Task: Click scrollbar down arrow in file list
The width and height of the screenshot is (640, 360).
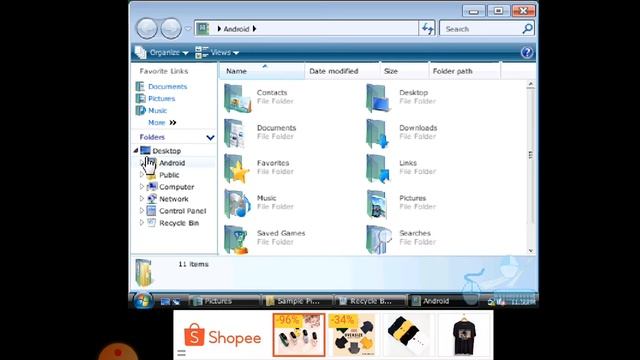Action: pos(531,251)
